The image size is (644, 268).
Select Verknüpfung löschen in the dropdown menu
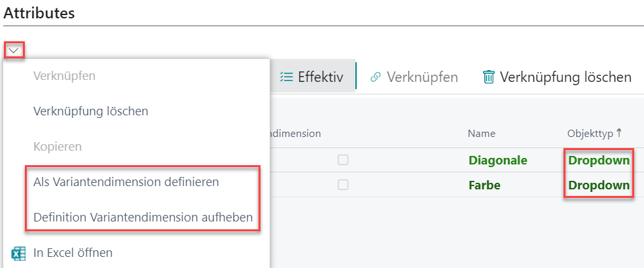pyautogui.click(x=91, y=111)
